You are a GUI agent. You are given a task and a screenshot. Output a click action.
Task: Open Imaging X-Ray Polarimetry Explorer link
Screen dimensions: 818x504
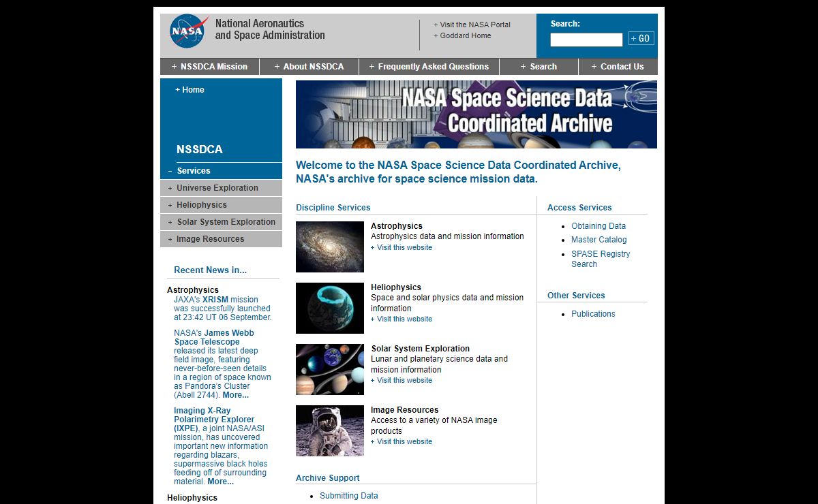coord(214,420)
